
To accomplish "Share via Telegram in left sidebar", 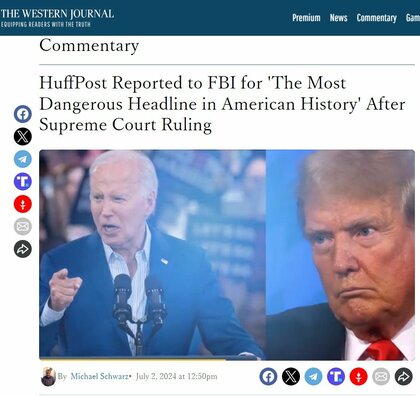I will [23, 159].
